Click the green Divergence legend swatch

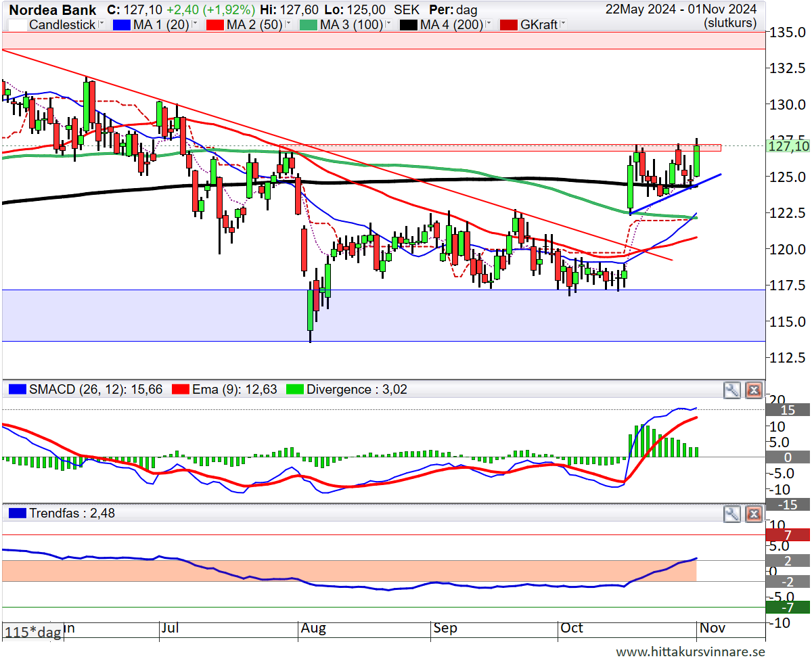click(x=294, y=390)
